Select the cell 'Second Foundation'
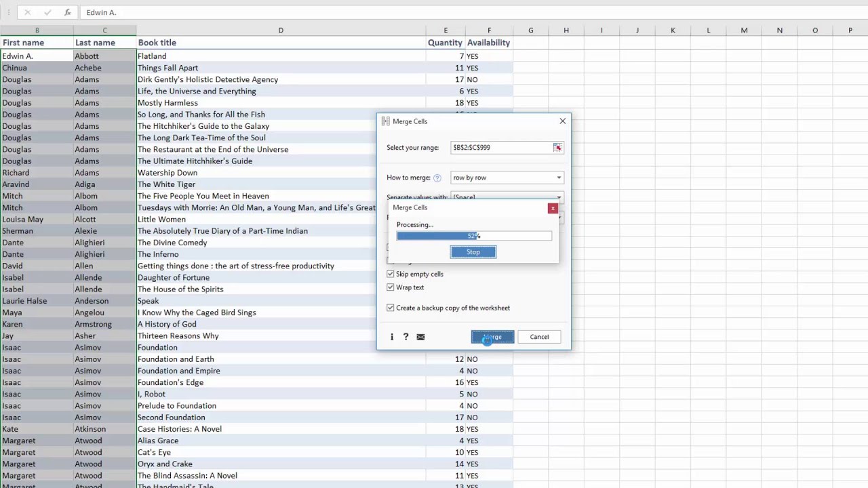868x488 pixels. [x=281, y=418]
